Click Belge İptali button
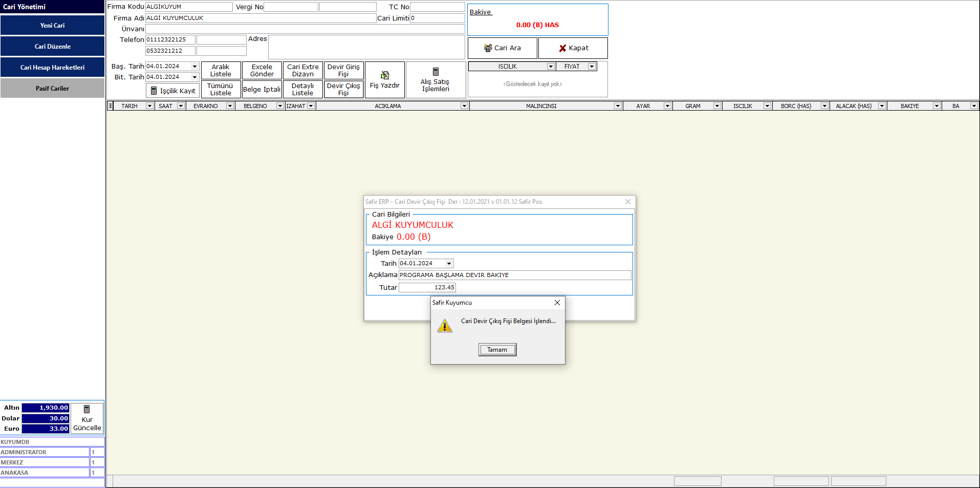 (262, 89)
